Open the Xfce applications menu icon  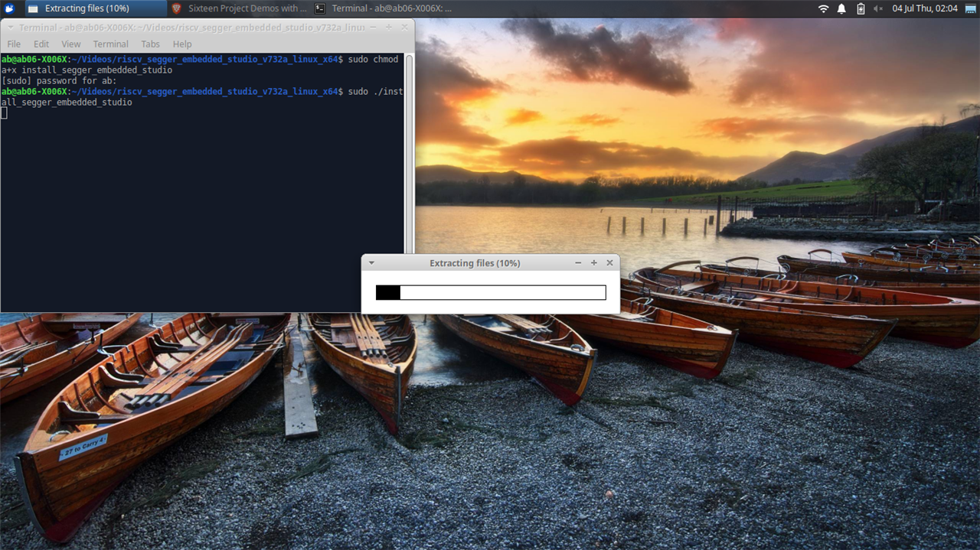pos(9,8)
